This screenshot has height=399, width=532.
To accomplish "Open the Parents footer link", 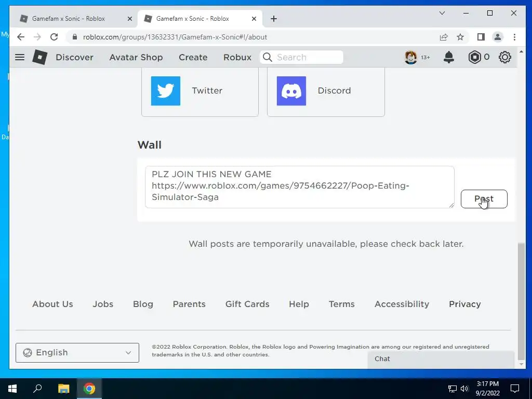I will (189, 304).
